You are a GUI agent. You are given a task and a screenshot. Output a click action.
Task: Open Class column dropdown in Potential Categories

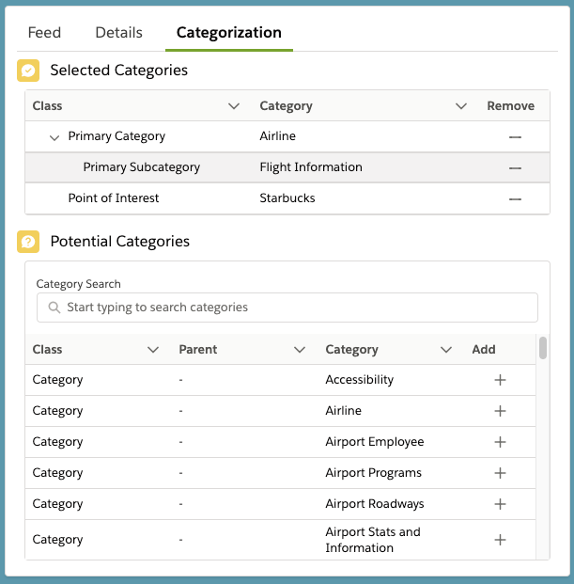click(153, 350)
